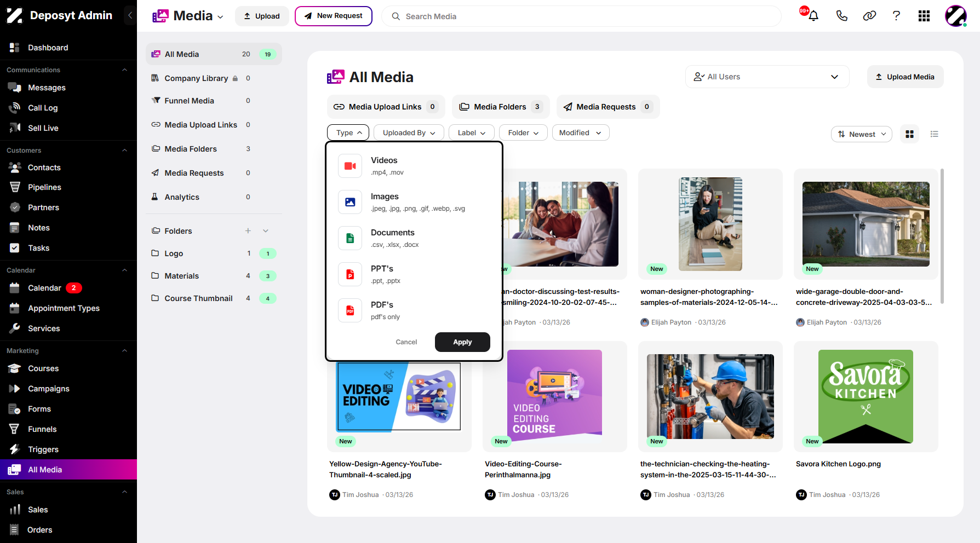
Task: Collapse the Type filter dropdown
Action: click(x=348, y=132)
